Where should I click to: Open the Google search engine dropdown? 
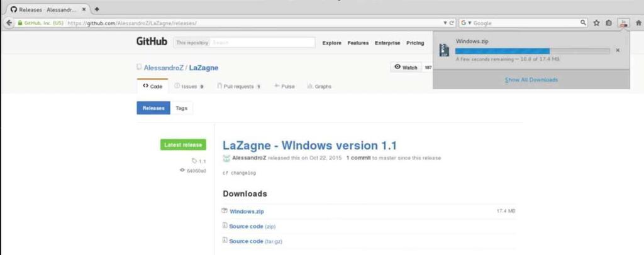(466, 23)
